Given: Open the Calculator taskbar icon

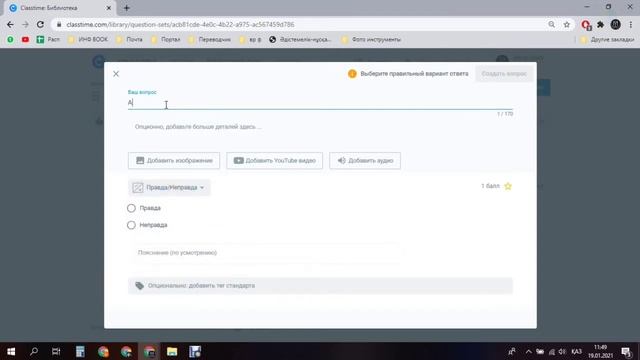Looking at the screenshot, I should tap(80, 351).
